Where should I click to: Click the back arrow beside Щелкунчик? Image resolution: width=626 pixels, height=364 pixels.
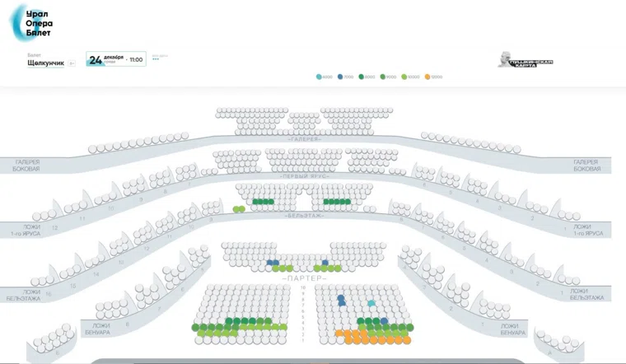(x=72, y=63)
